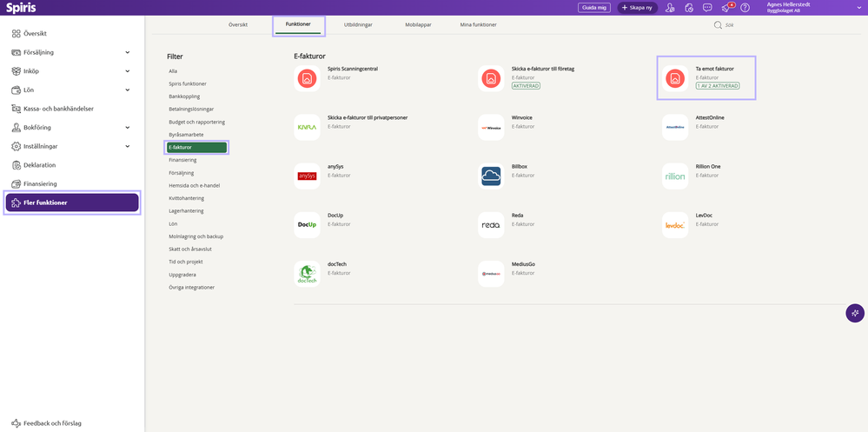Select Fler funktioner in the sidebar
868x432 pixels.
click(x=72, y=203)
